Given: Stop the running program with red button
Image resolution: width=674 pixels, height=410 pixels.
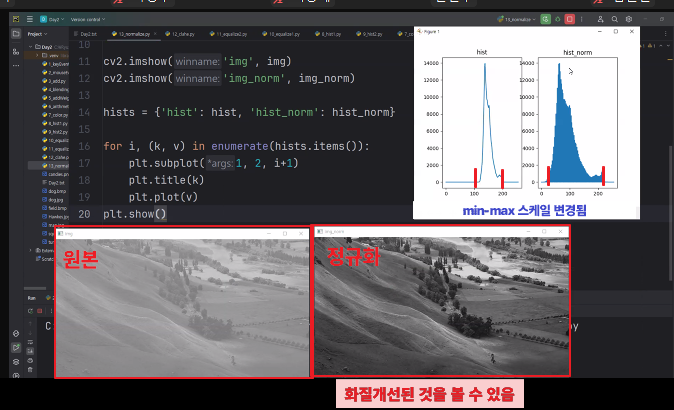Looking at the screenshot, I should point(570,19).
